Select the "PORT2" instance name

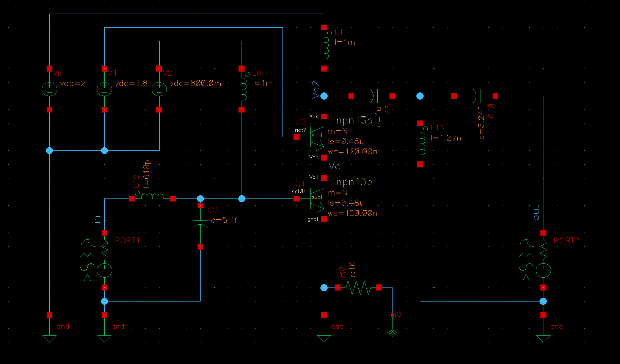[x=567, y=241]
